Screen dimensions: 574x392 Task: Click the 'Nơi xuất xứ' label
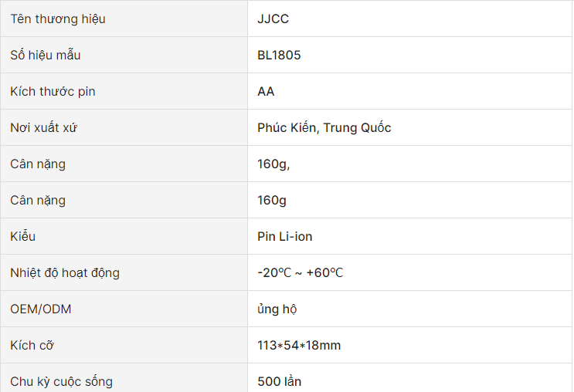coord(43,127)
